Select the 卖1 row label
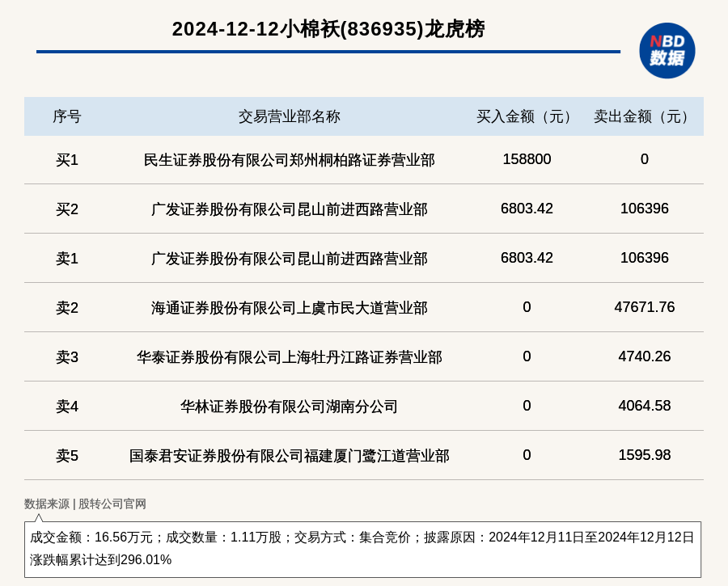Screen dimensions: 728x586 67,259
